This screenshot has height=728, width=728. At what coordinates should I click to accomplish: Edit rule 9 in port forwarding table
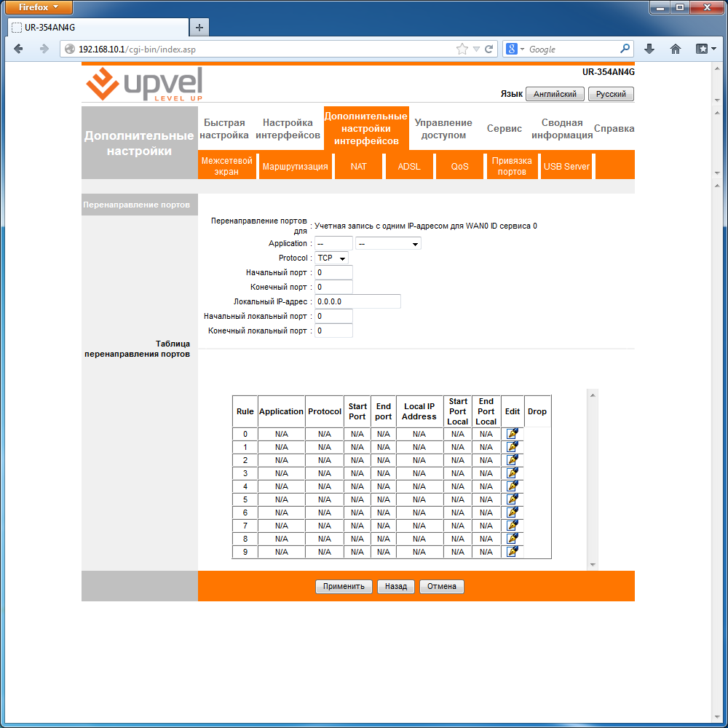[512, 551]
